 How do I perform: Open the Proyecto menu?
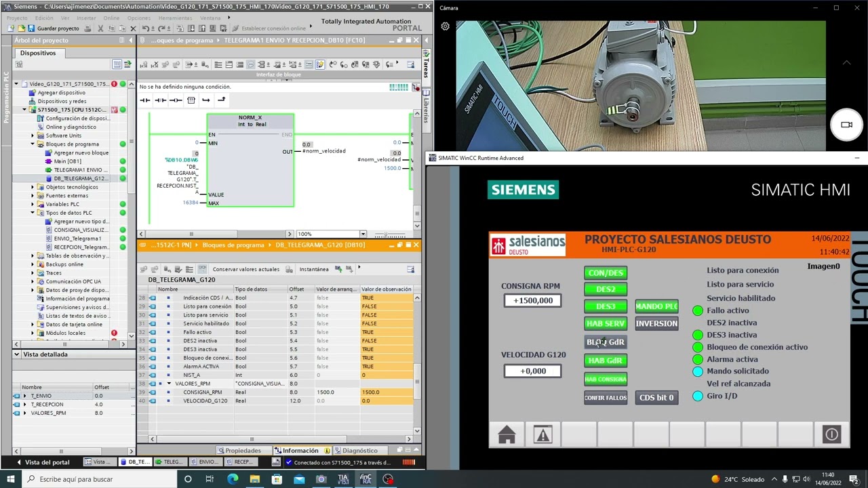[17, 18]
